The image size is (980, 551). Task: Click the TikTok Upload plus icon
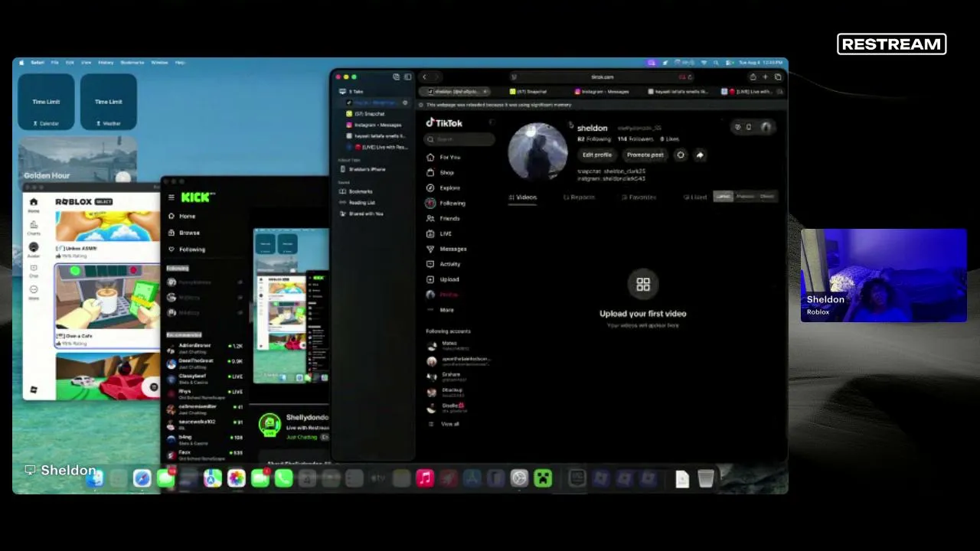431,279
